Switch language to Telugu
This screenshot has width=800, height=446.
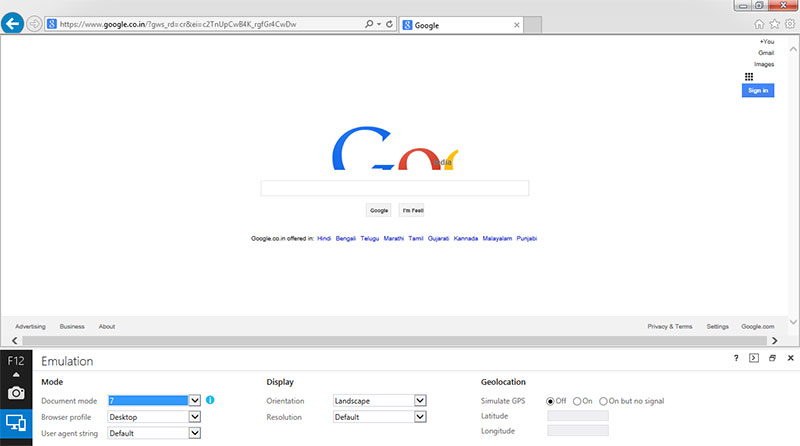[x=369, y=238]
